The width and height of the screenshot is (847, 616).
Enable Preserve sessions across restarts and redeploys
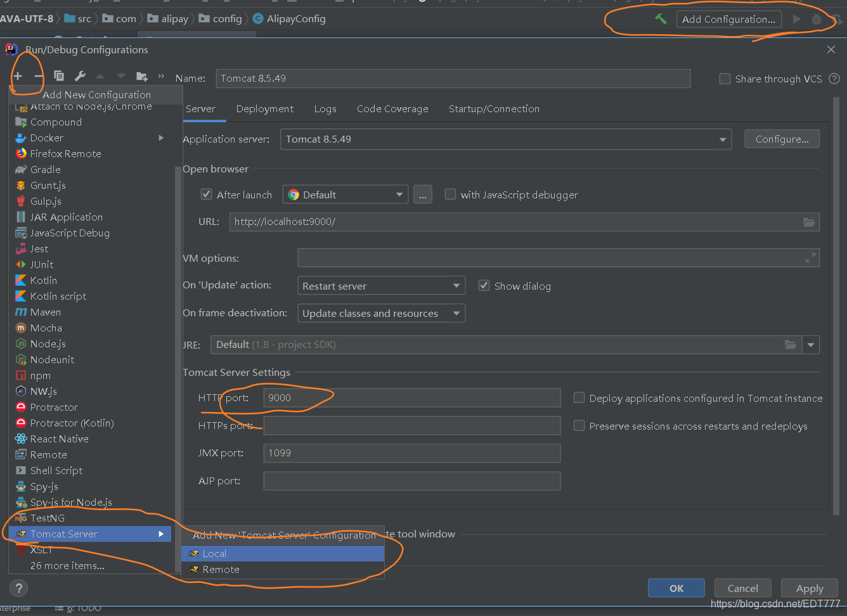(579, 425)
